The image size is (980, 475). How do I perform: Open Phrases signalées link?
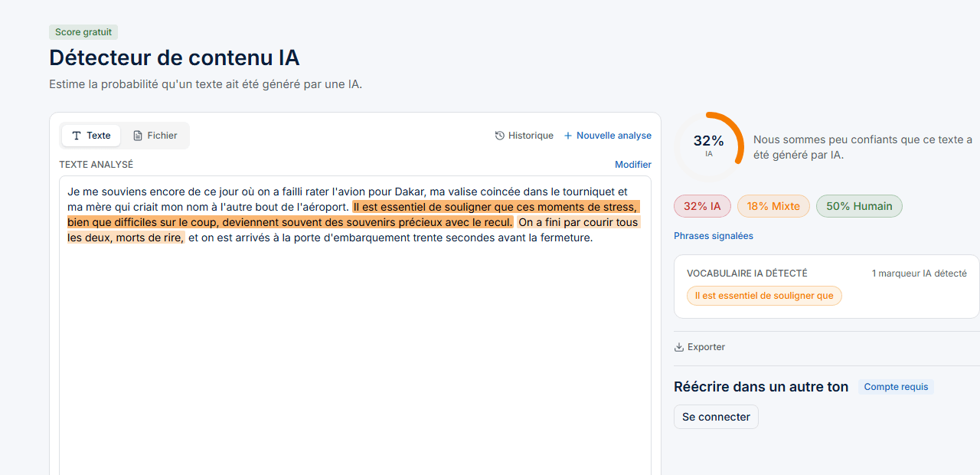point(714,236)
